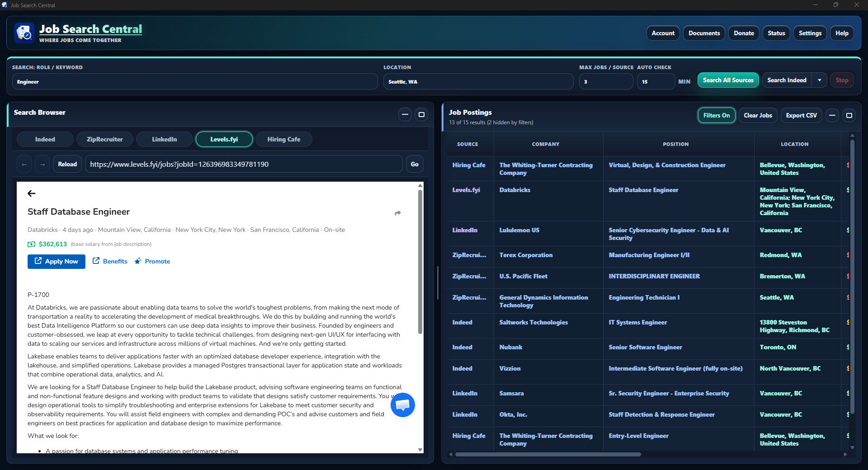The width and height of the screenshot is (868, 470).
Task: Click Clear Jobs
Action: click(x=758, y=116)
